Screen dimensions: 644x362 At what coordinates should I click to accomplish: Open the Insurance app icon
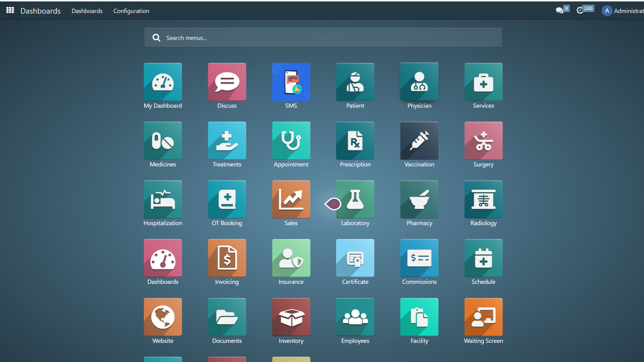click(x=291, y=258)
